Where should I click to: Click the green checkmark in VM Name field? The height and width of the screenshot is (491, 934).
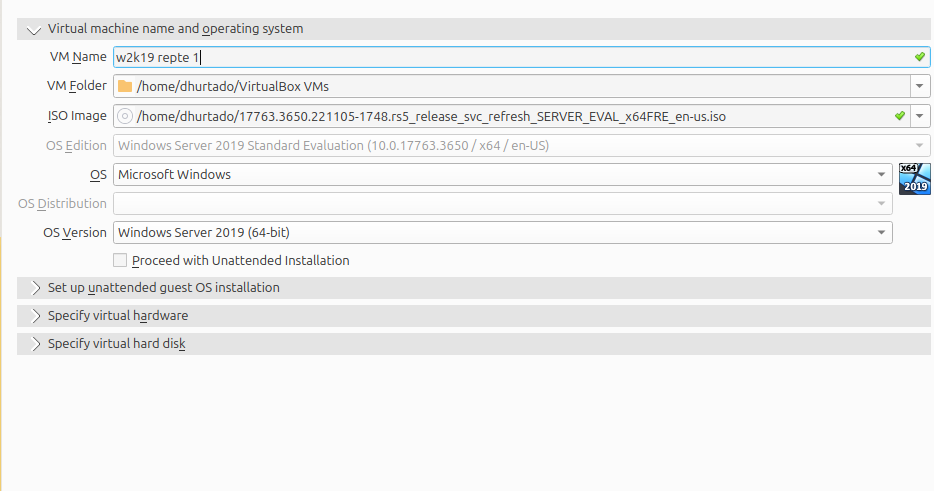click(919, 57)
